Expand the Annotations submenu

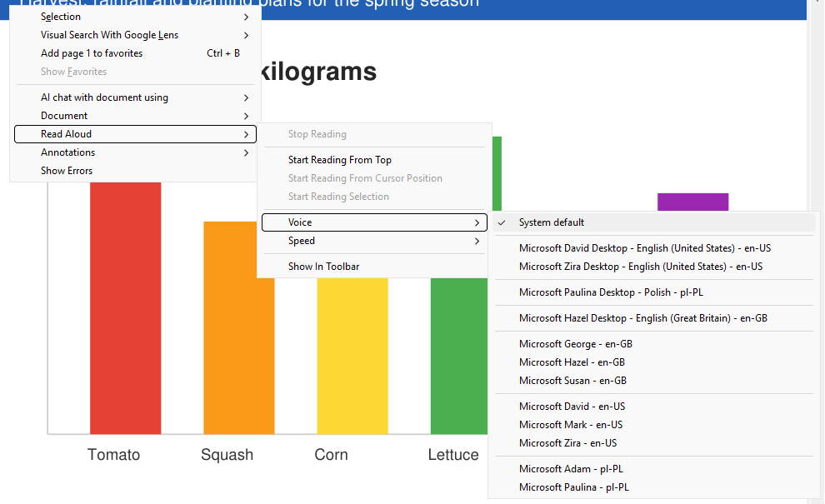tap(135, 152)
